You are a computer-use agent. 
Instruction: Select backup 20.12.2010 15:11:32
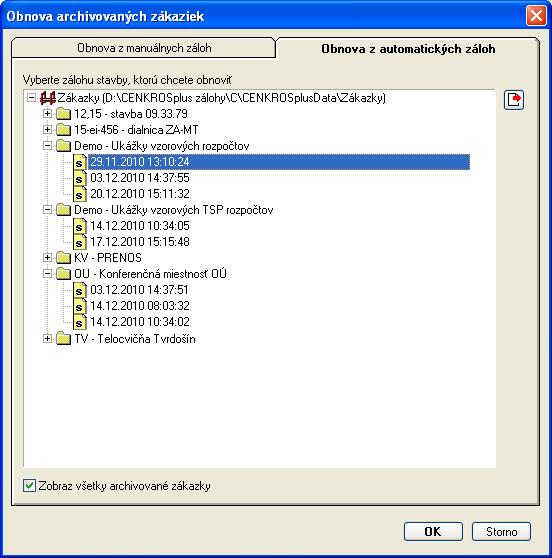point(140,194)
